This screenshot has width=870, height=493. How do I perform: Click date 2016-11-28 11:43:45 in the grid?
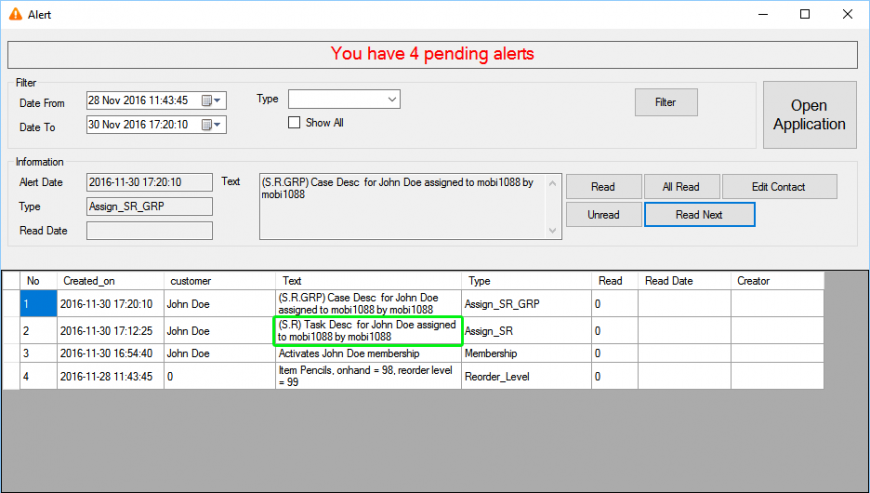(110, 376)
